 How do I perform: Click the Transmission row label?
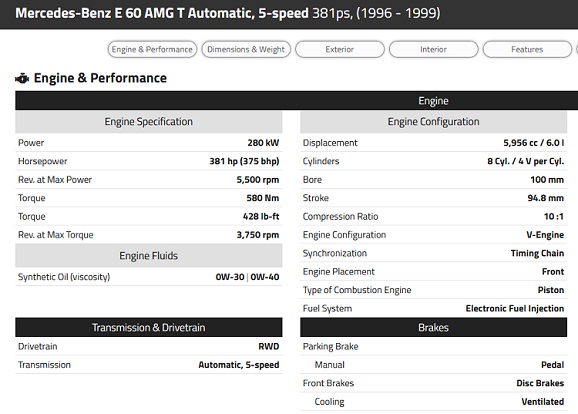point(44,365)
